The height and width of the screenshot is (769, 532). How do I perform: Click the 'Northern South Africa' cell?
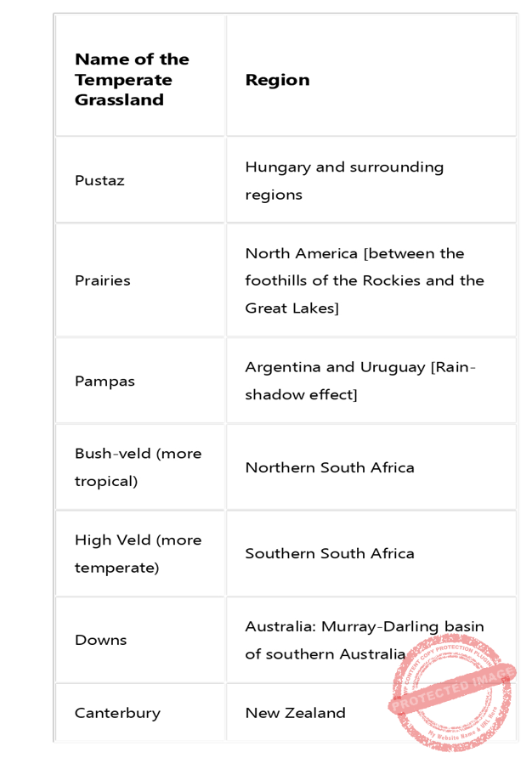pos(330,467)
